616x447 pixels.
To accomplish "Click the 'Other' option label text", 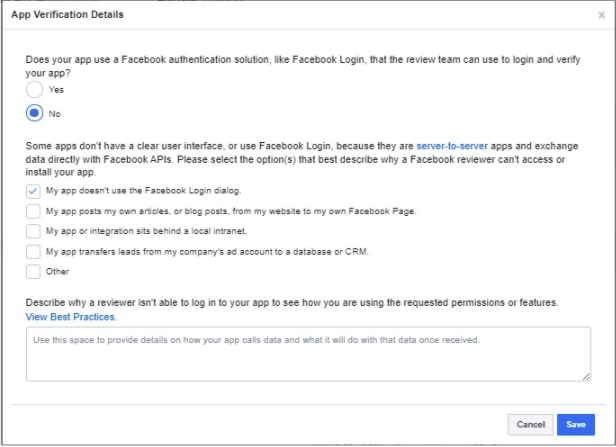I will tap(57, 271).
